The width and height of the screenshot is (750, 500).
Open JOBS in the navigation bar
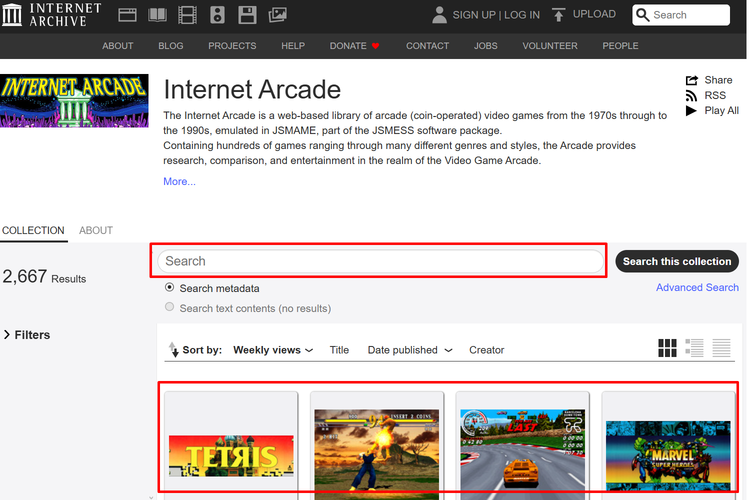pos(485,46)
